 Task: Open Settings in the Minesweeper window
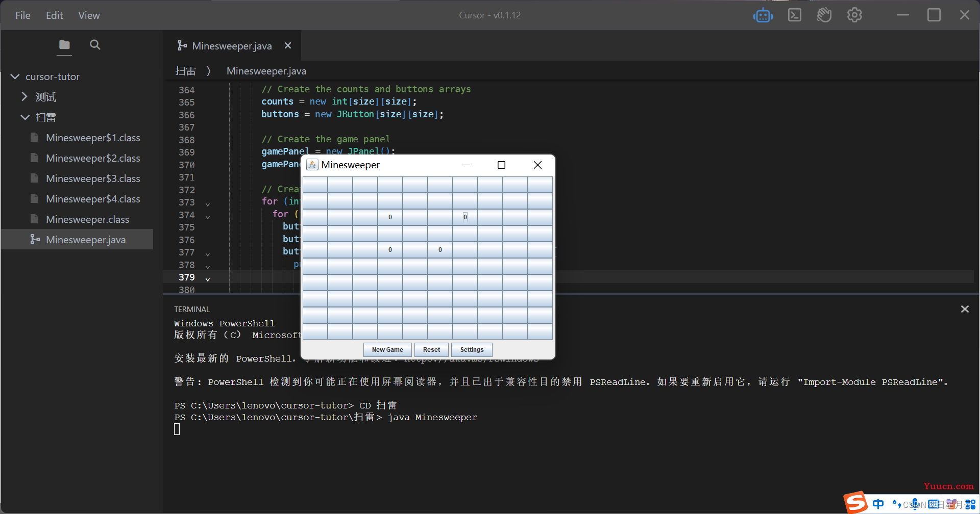[472, 350]
